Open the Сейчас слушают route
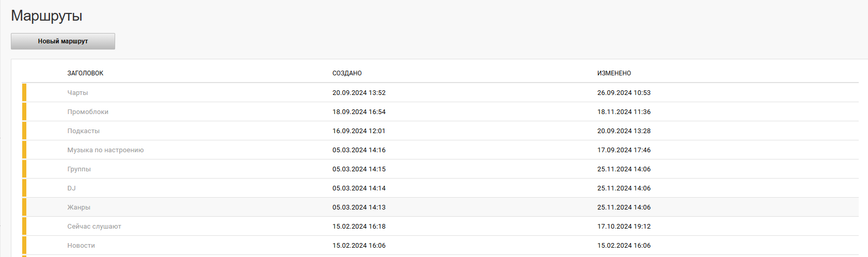The image size is (868, 257). (94, 227)
